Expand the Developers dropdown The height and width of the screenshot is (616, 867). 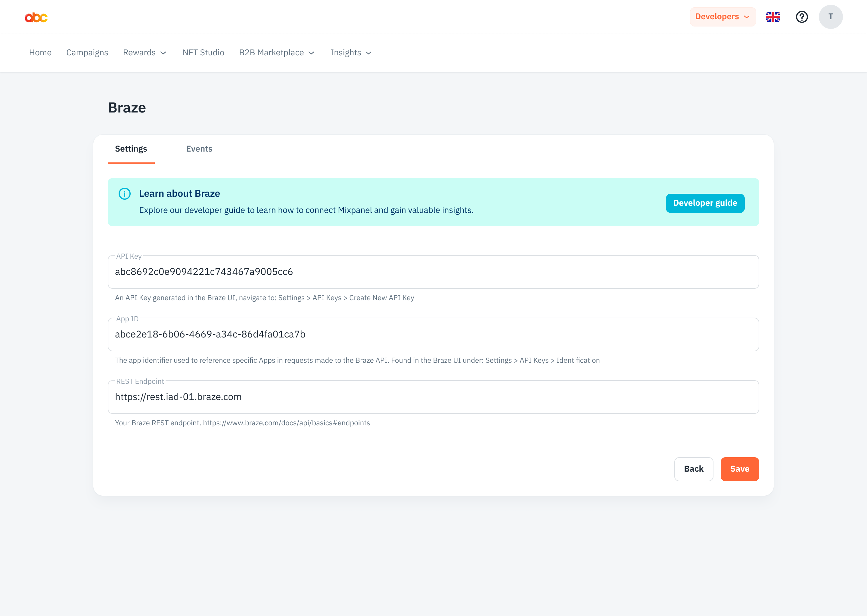pos(722,17)
